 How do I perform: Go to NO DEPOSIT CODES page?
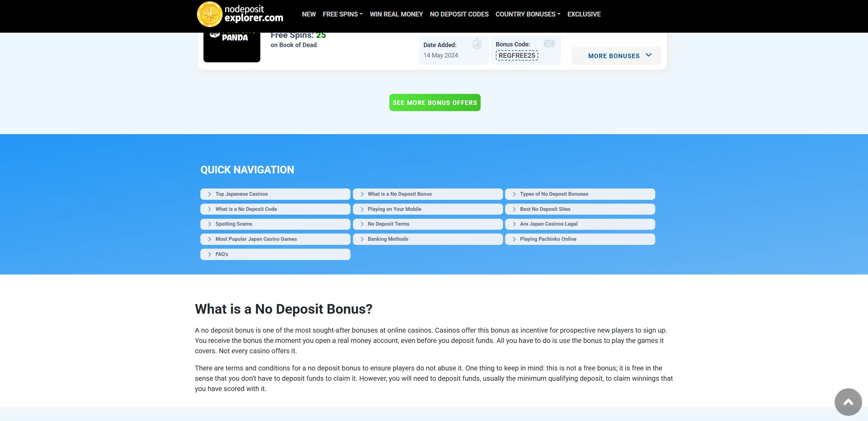459,14
